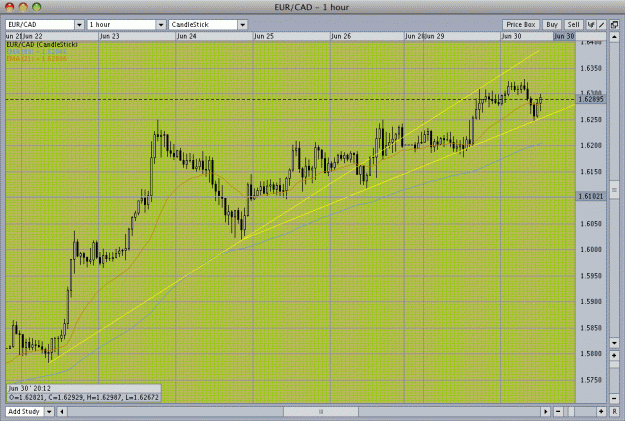Click the vertical zoom in plus icon
Screen dimensions: 625x421
tap(614, 355)
